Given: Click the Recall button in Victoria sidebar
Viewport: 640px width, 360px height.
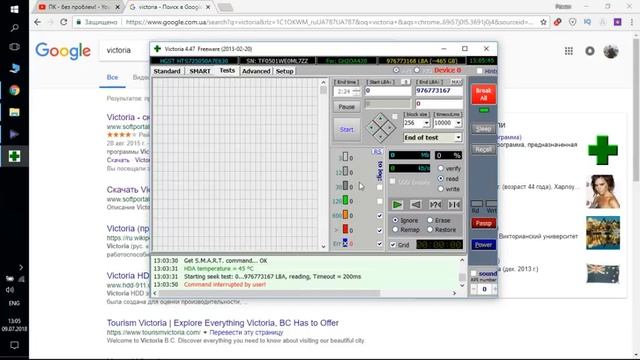Looking at the screenshot, I should pyautogui.click(x=483, y=149).
